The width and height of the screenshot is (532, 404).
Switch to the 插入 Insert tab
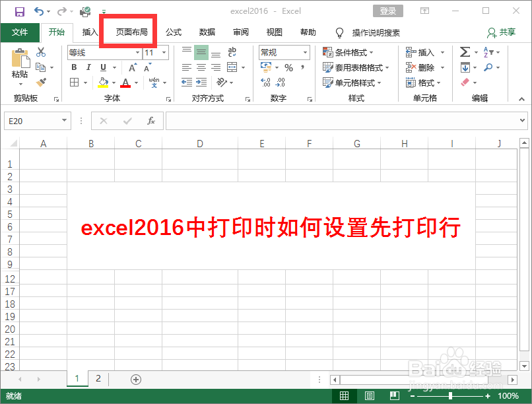coord(90,32)
